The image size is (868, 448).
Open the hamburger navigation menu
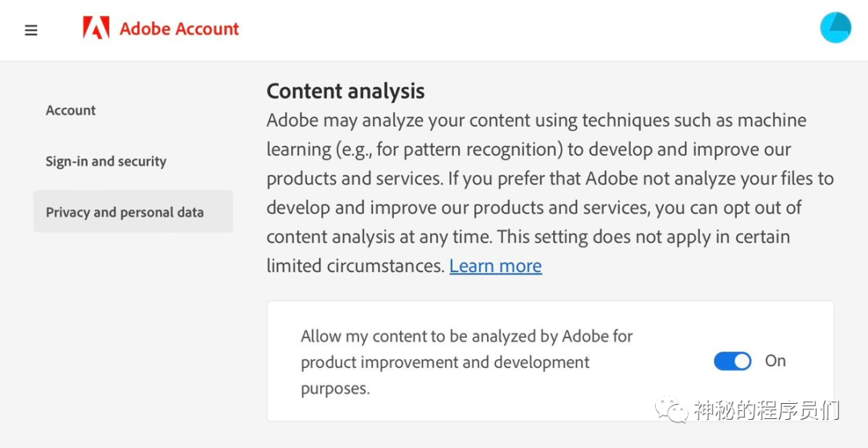point(31,30)
